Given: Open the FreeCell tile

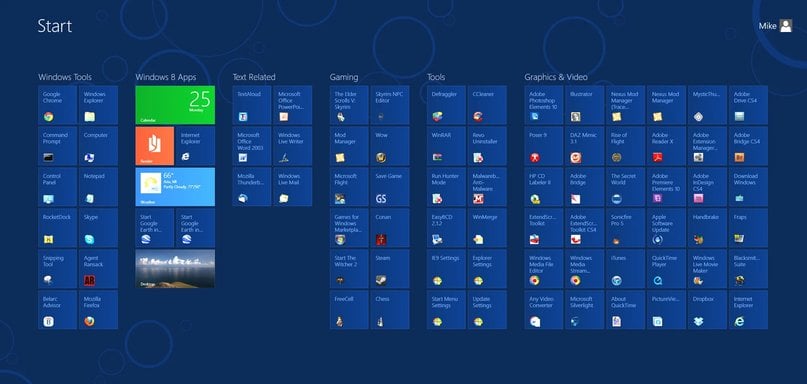Looking at the screenshot, I should pos(349,310).
